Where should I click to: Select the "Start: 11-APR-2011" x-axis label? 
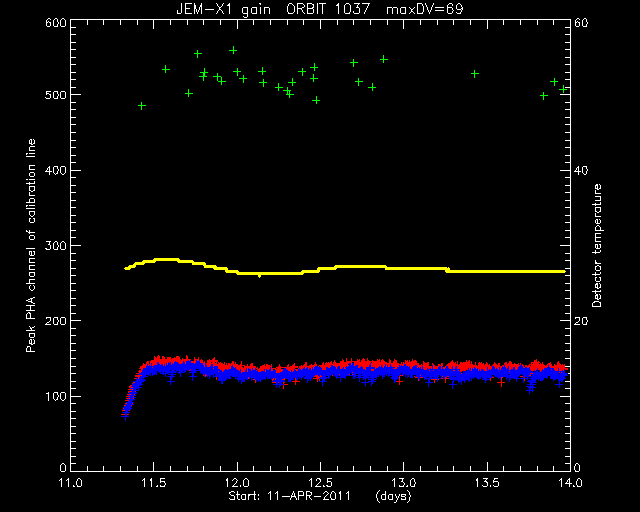click(289, 496)
